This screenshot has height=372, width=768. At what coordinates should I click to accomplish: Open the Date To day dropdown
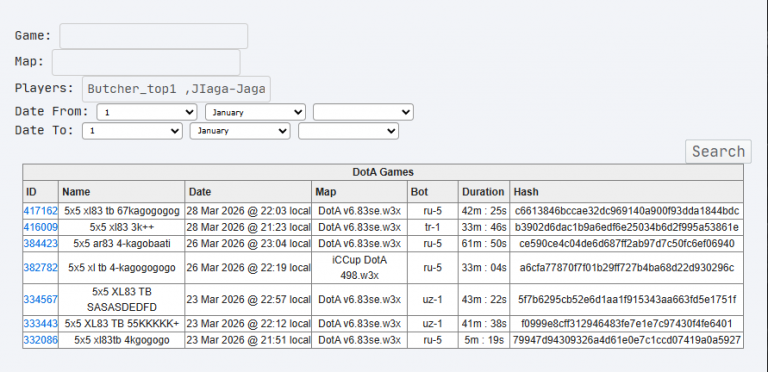pyautogui.click(x=132, y=131)
